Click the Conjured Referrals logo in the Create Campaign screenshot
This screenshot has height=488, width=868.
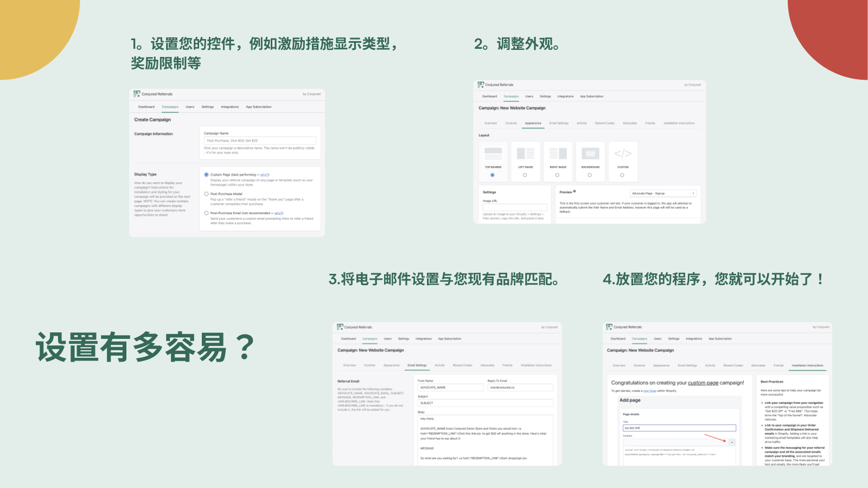point(137,94)
